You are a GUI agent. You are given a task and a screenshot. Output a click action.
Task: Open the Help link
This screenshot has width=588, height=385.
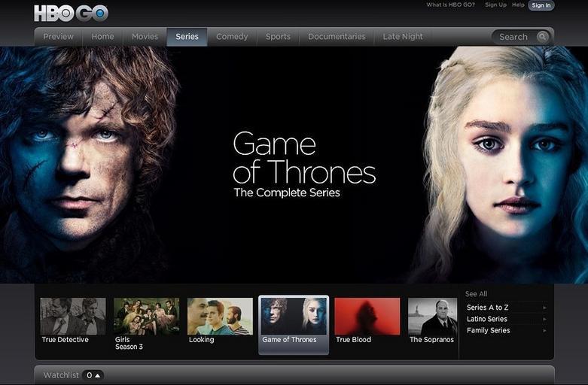click(x=518, y=5)
